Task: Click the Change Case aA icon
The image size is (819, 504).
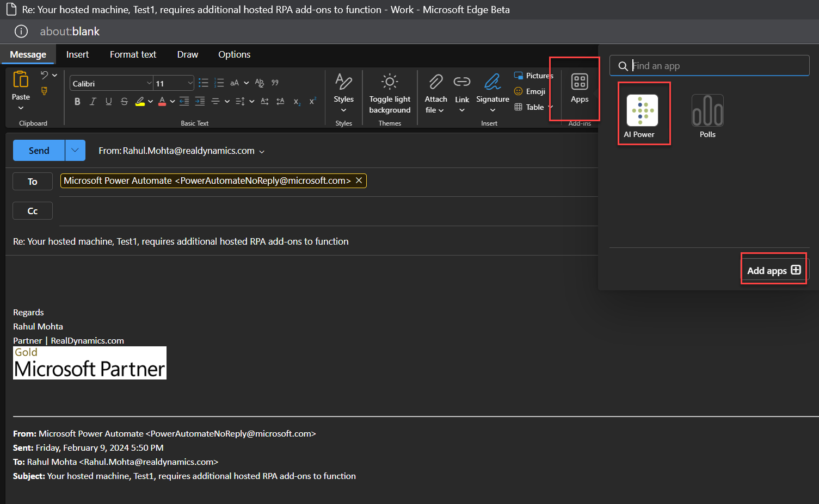Action: pos(235,83)
